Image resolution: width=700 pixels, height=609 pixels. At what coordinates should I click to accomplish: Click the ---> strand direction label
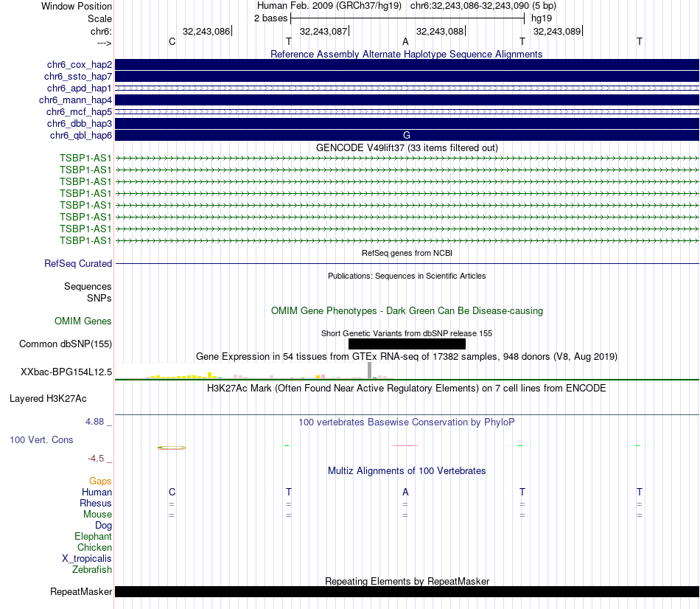coord(105,43)
